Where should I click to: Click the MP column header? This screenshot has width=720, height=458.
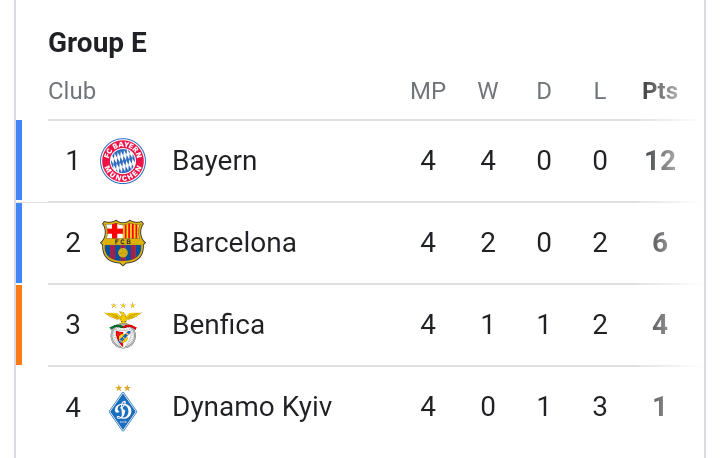pyautogui.click(x=428, y=91)
